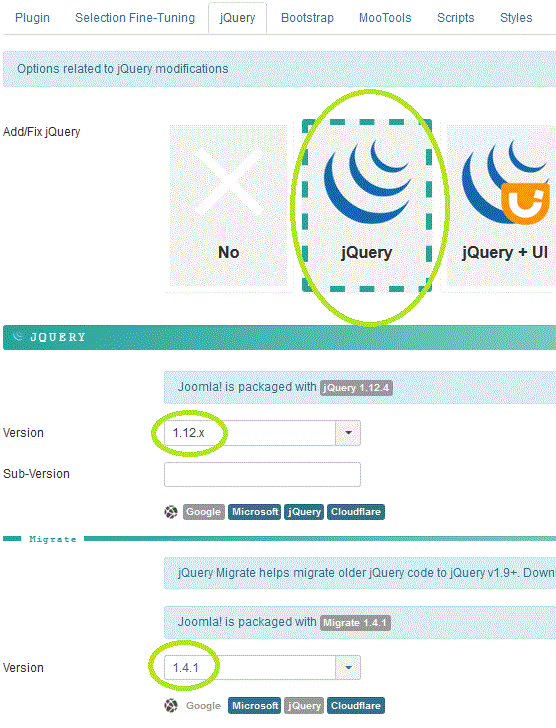Screen dimensions: 556x728
Task: Pick jQuery CDN under jQuery section
Action: click(x=304, y=512)
